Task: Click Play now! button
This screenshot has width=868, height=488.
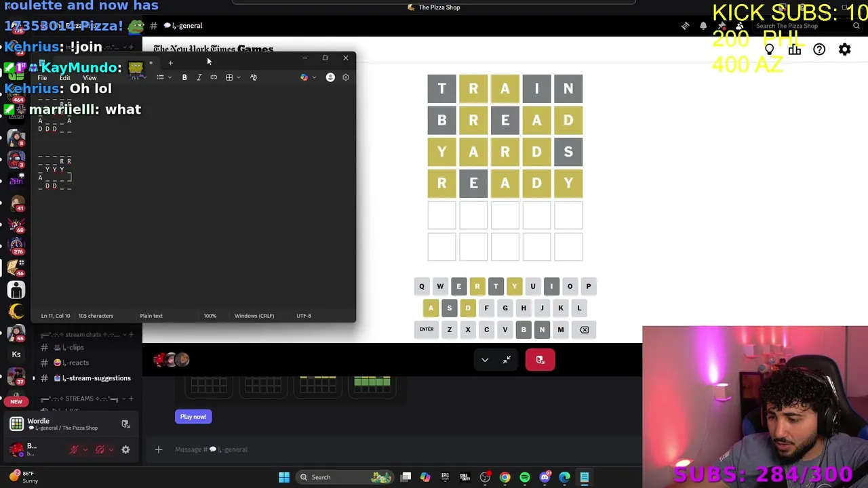Action: (x=193, y=417)
